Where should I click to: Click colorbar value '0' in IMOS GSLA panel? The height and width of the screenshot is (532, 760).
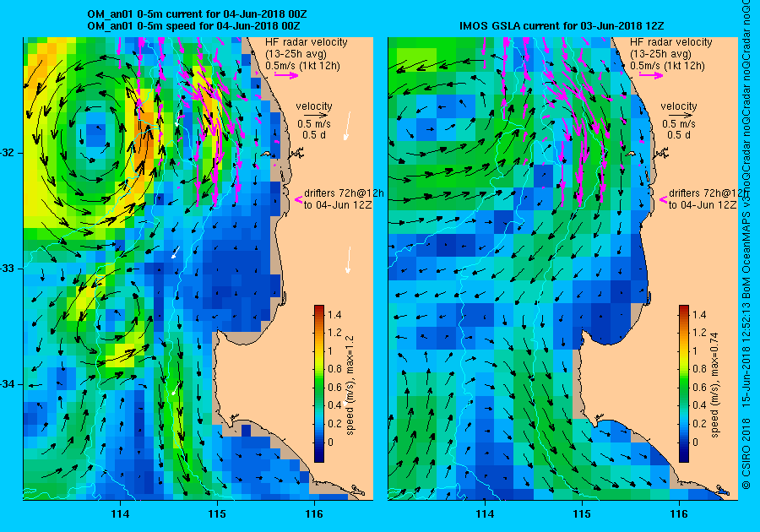696,442
